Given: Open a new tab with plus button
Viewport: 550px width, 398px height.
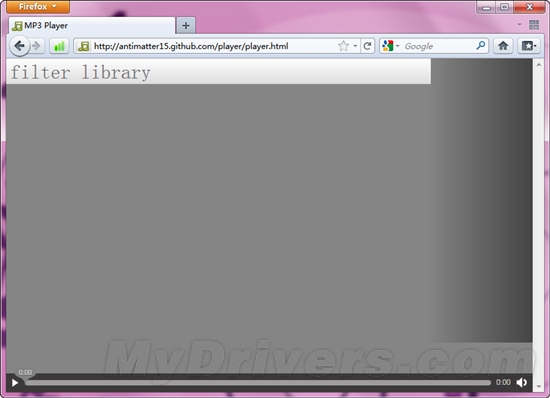Looking at the screenshot, I should [x=186, y=26].
